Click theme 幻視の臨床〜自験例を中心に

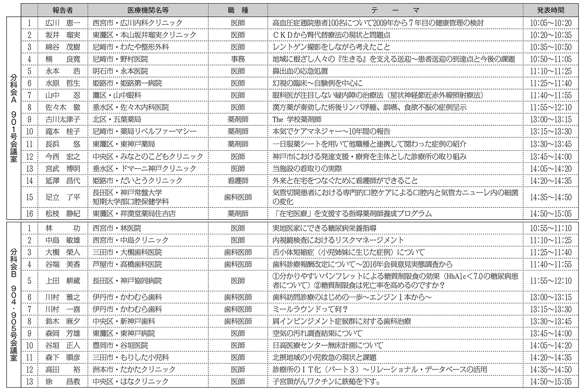317,83
